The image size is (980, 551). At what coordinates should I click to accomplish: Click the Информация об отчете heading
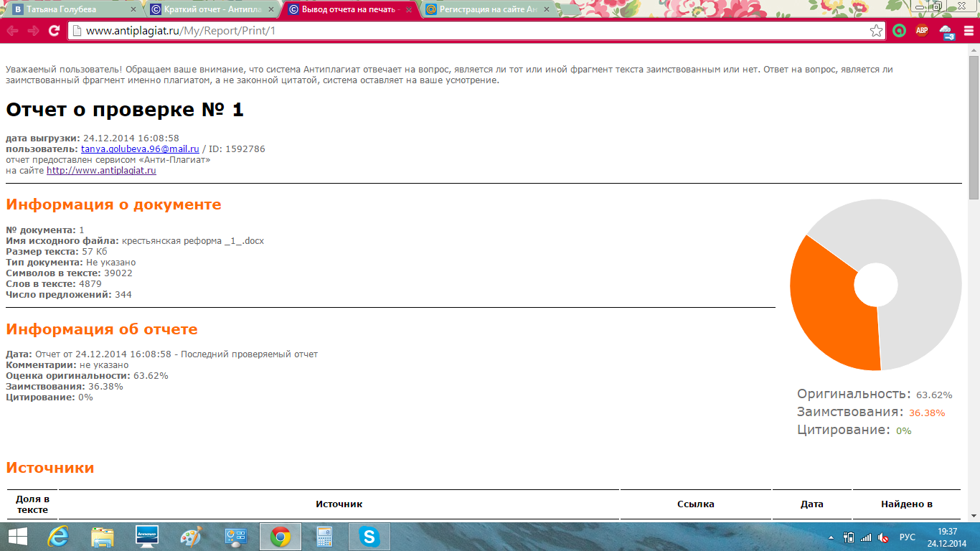[x=102, y=329]
